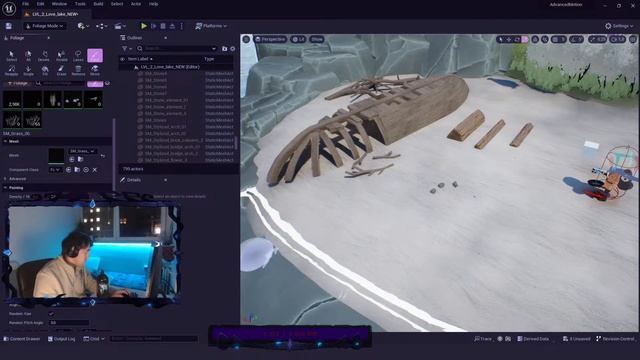Viewport: 640px width, 360px height.
Task: Open the Build menu
Action: pyautogui.click(x=98, y=4)
